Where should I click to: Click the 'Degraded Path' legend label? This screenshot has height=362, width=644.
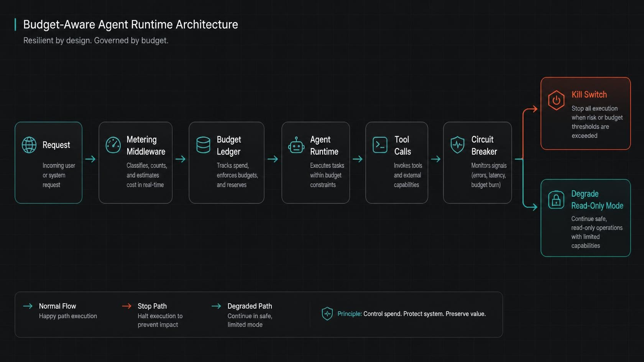point(250,306)
